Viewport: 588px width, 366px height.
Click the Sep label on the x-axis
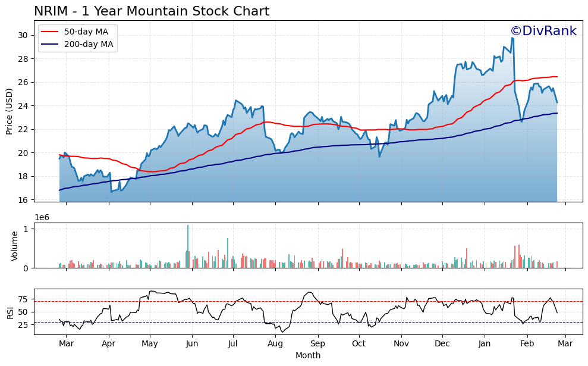click(318, 343)
